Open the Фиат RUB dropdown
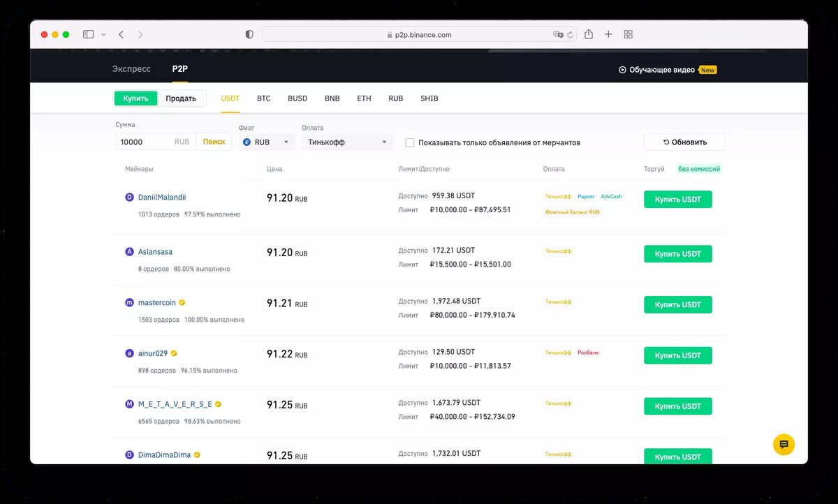This screenshot has width=838, height=504. tap(267, 142)
